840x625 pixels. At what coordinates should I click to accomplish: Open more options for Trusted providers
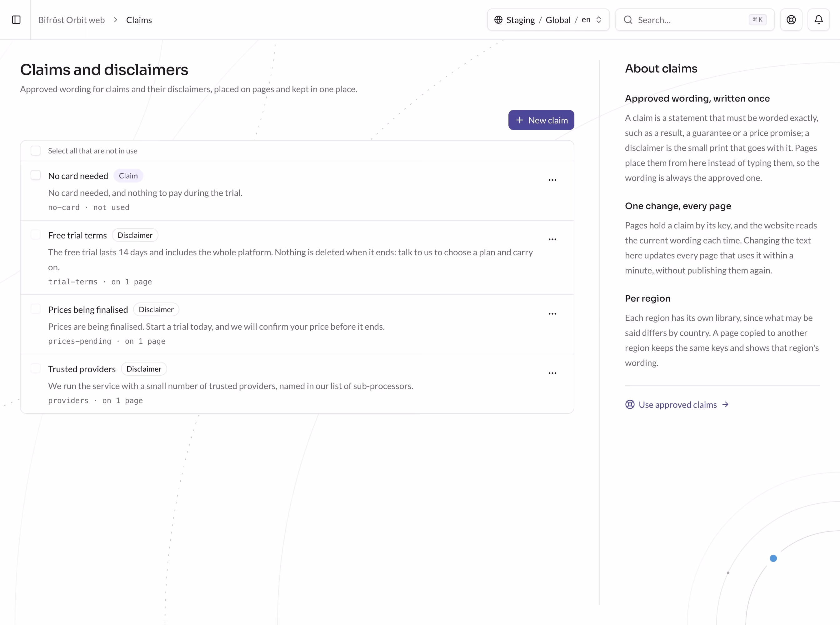[552, 373]
